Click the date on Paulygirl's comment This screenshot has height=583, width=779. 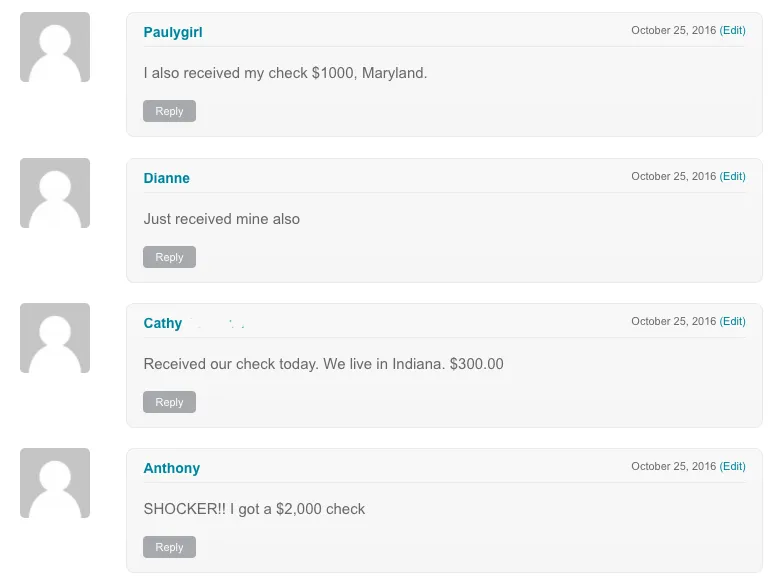673,30
